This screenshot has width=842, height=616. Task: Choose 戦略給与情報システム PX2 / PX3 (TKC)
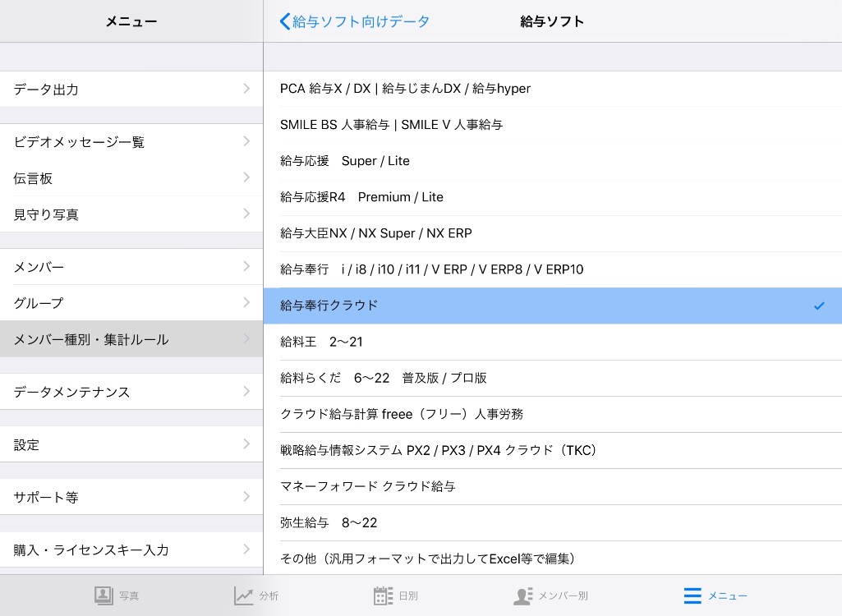(553, 451)
